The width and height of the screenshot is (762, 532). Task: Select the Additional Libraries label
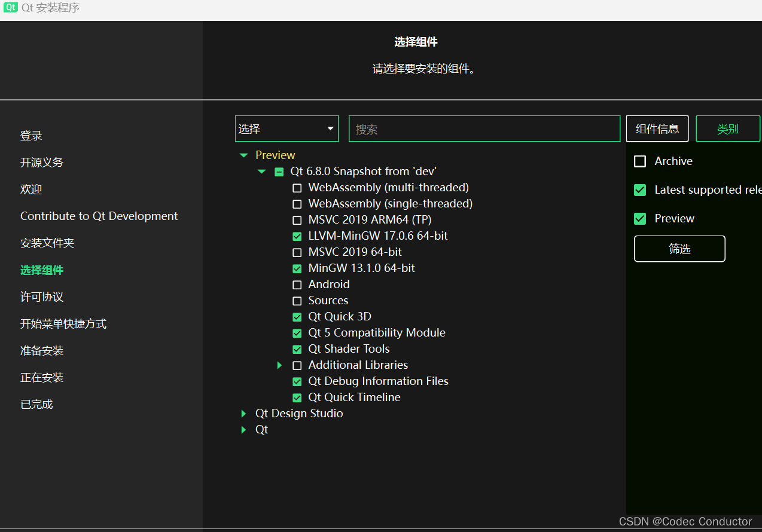click(358, 365)
